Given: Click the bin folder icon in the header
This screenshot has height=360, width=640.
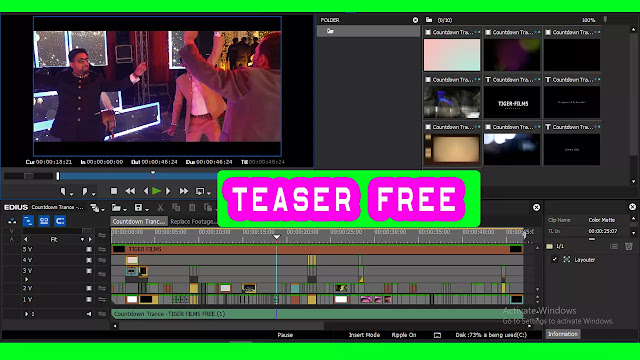Looking at the screenshot, I should point(429,20).
